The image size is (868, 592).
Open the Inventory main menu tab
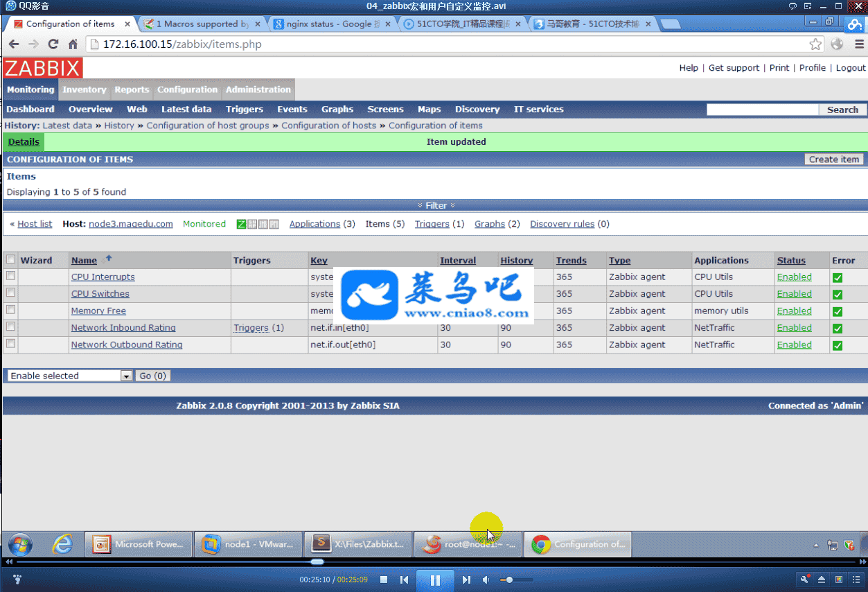[84, 89]
